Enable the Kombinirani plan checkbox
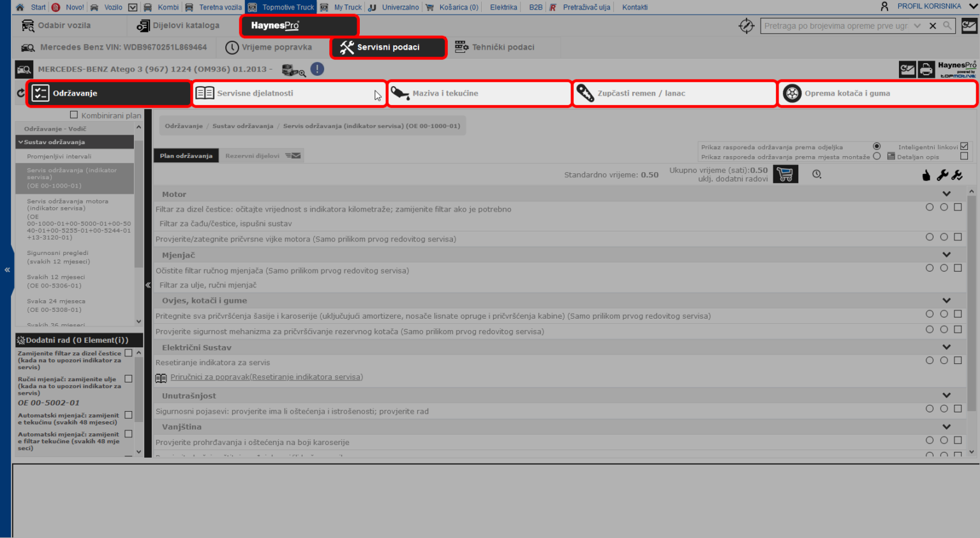980x538 pixels. (x=74, y=115)
